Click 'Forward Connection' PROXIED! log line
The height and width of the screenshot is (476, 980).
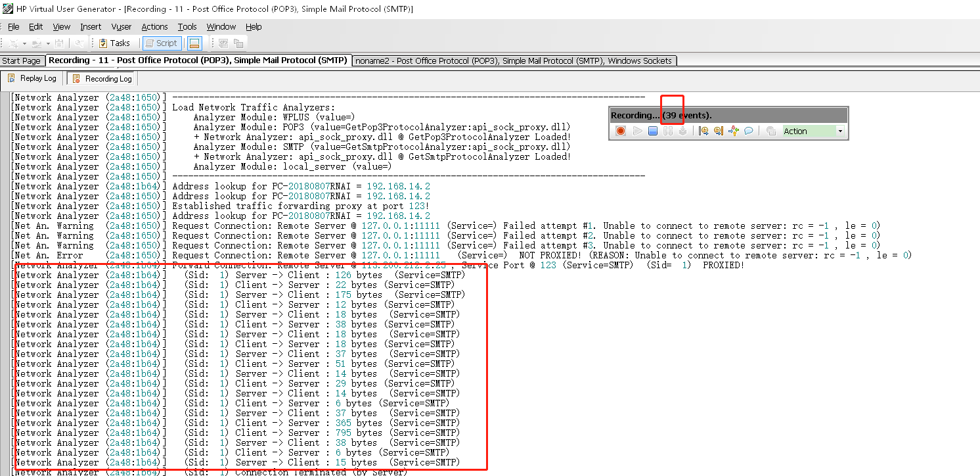379,265
